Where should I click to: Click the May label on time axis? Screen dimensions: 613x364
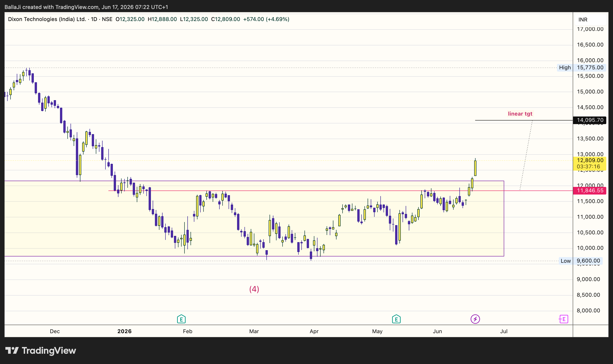click(377, 331)
